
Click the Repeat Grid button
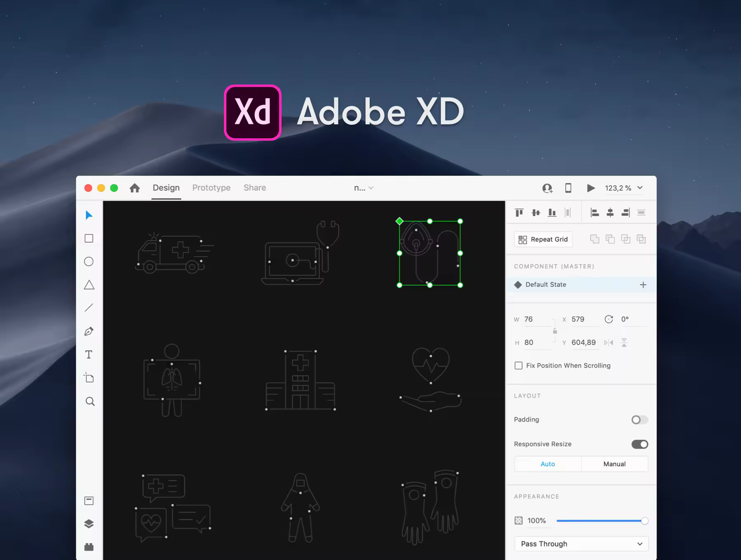coord(543,240)
